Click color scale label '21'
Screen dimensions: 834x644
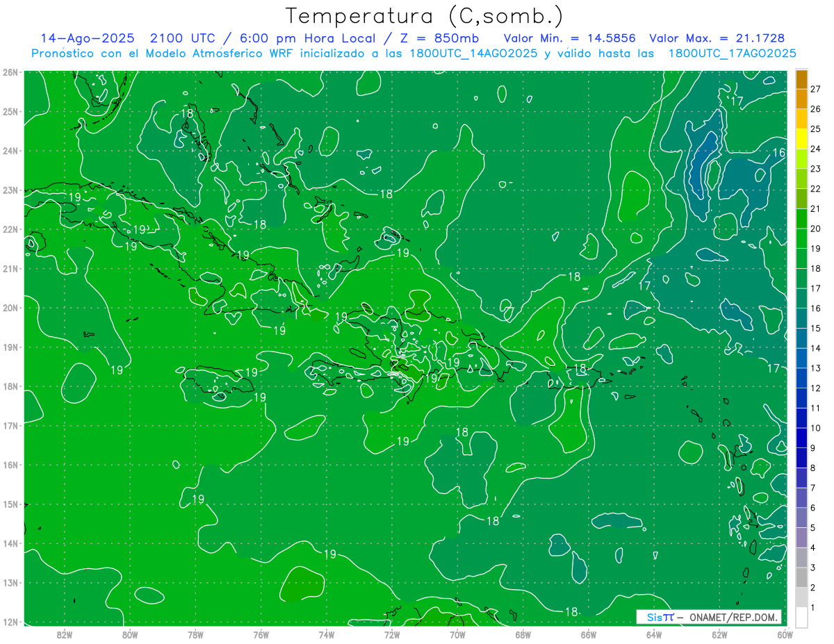[x=816, y=208]
